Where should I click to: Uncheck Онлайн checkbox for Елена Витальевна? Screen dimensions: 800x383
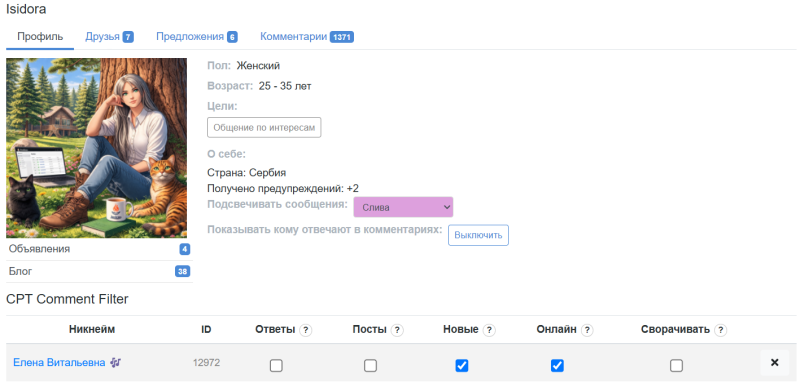coord(557,365)
